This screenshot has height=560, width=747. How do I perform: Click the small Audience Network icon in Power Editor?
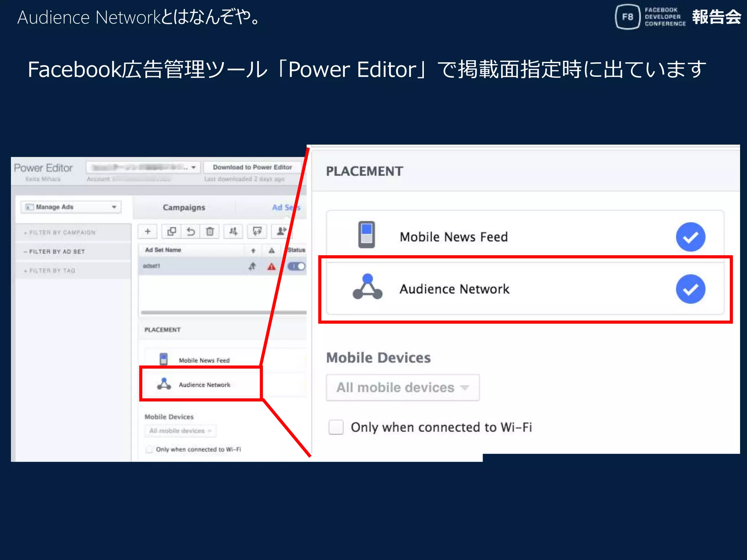(164, 384)
